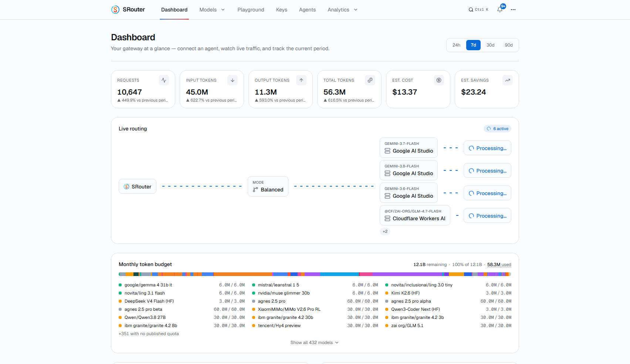Image resolution: width=630 pixels, height=364 pixels.
Task: Click the Gemini-3.6-Flash Google AI Studio card
Action: pyautogui.click(x=409, y=193)
